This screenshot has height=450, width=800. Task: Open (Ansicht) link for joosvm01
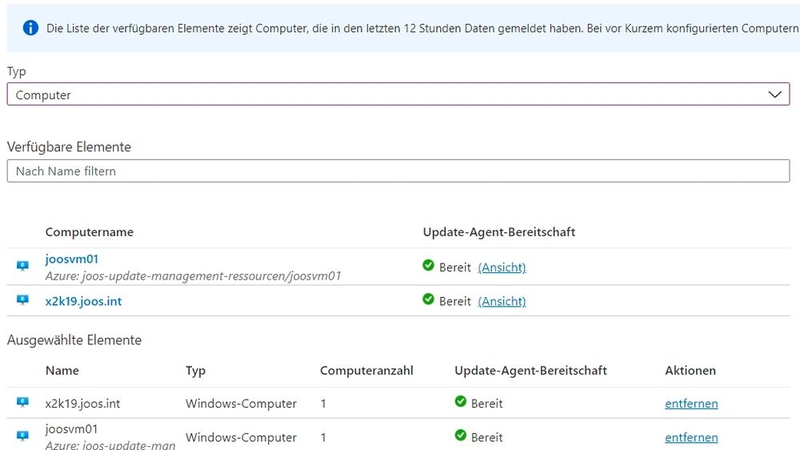pyautogui.click(x=502, y=267)
